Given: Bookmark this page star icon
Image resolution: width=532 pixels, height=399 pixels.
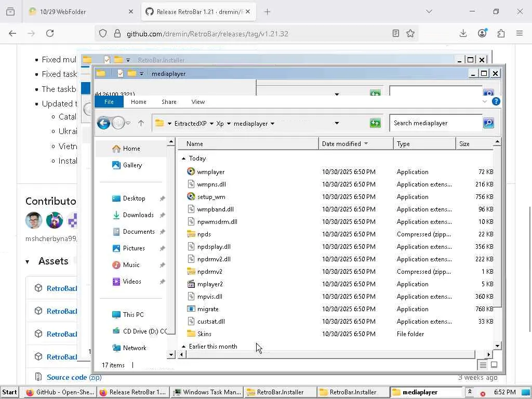Looking at the screenshot, I should (x=410, y=33).
